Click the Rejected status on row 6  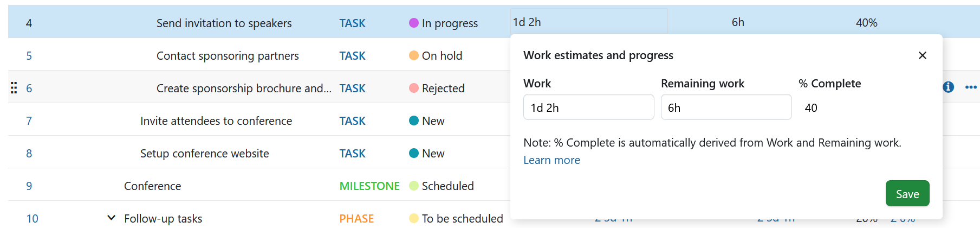(443, 88)
